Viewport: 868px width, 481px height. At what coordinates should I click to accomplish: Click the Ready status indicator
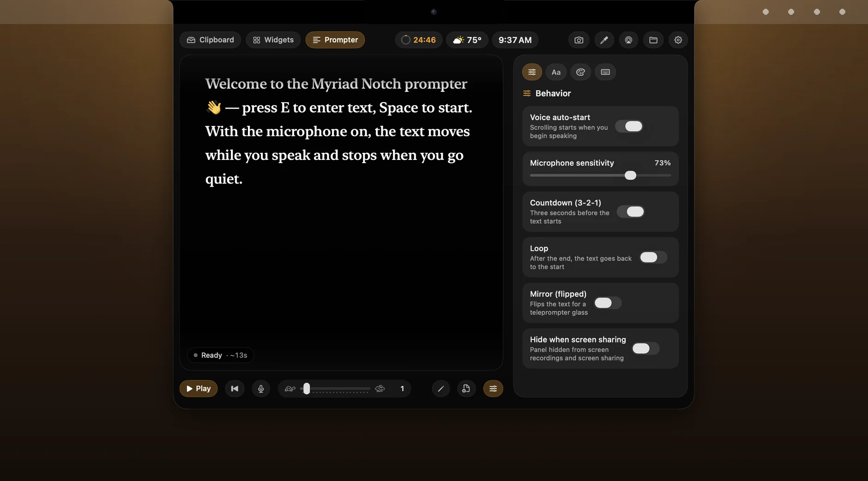point(220,355)
